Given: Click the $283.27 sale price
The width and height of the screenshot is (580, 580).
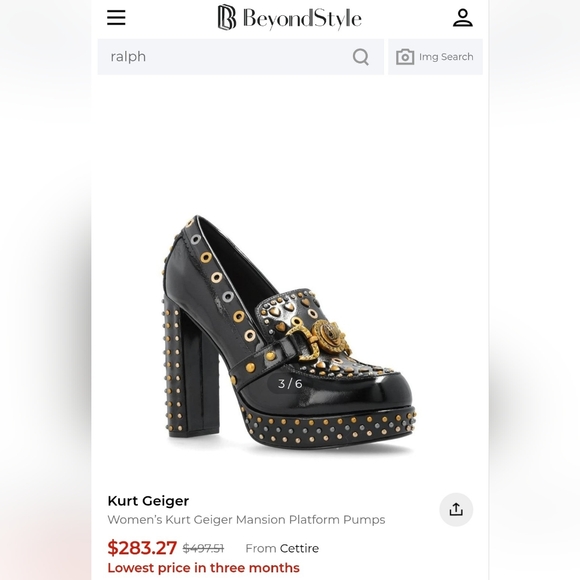Looking at the screenshot, I should point(142,548).
